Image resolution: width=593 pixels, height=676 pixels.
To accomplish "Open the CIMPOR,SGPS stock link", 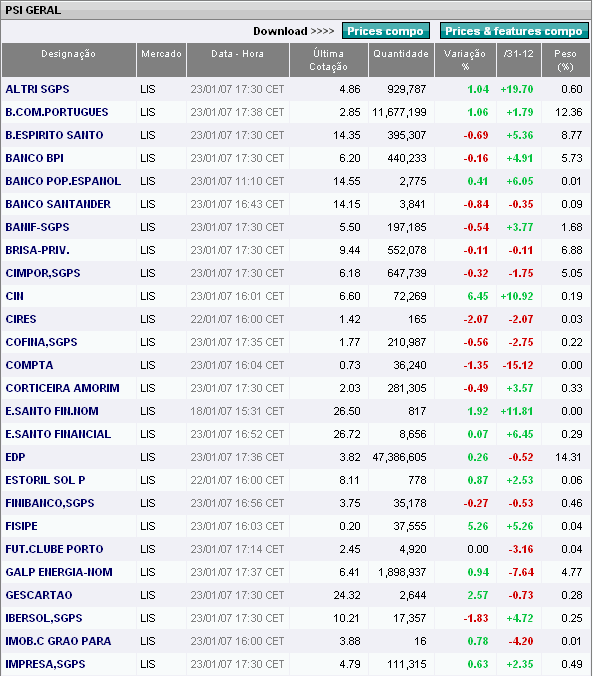I will coord(43,273).
